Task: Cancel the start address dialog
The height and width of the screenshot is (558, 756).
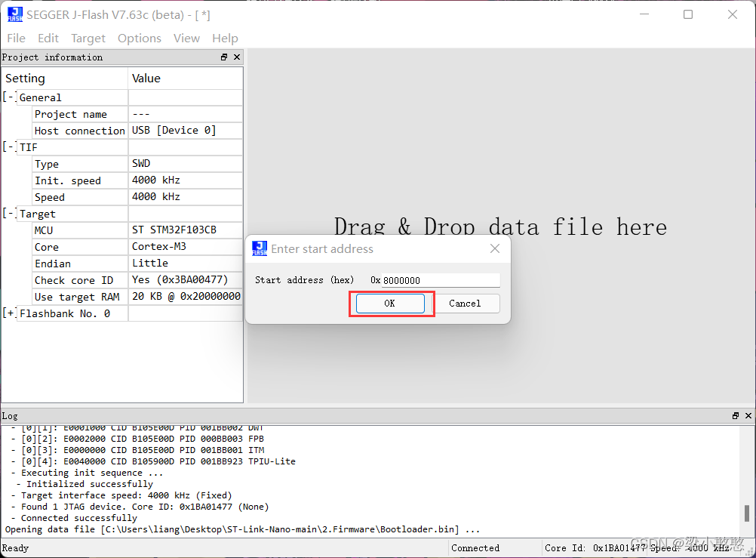Action: 465,303
